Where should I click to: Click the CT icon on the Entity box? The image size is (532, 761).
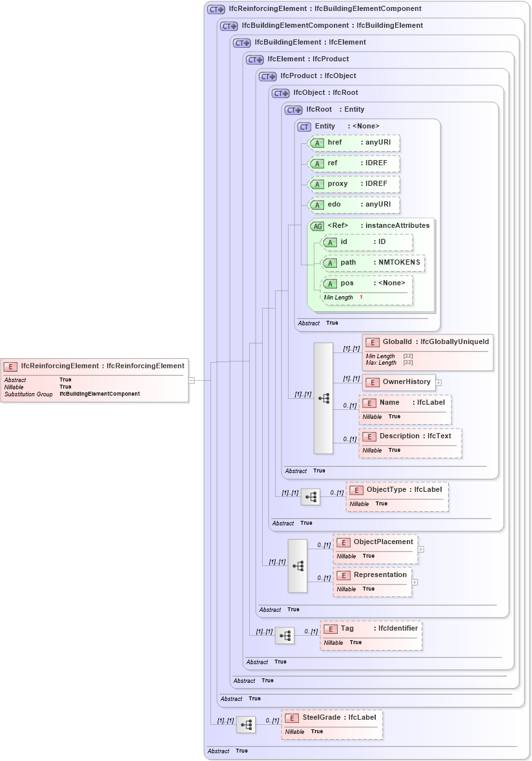[x=303, y=127]
